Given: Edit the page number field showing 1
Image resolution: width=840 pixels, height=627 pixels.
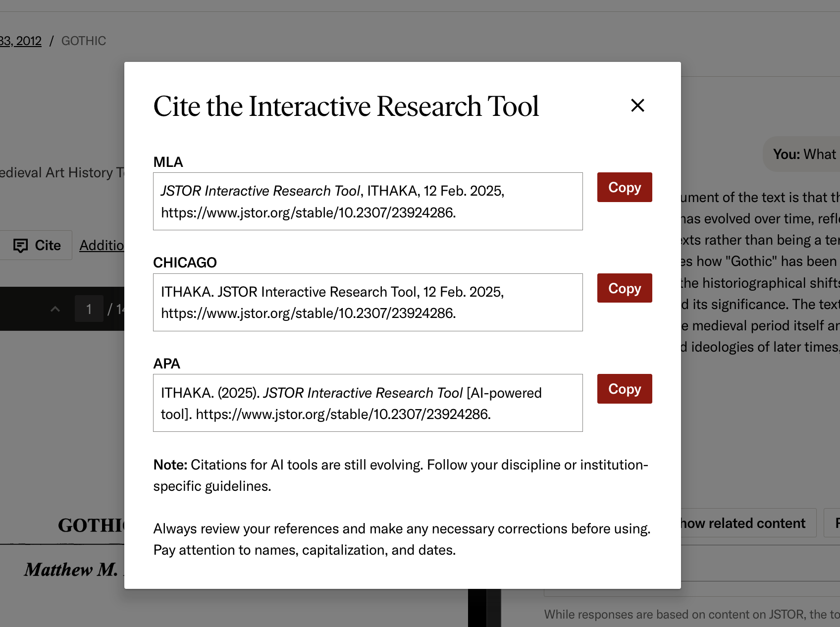Looking at the screenshot, I should click(89, 309).
